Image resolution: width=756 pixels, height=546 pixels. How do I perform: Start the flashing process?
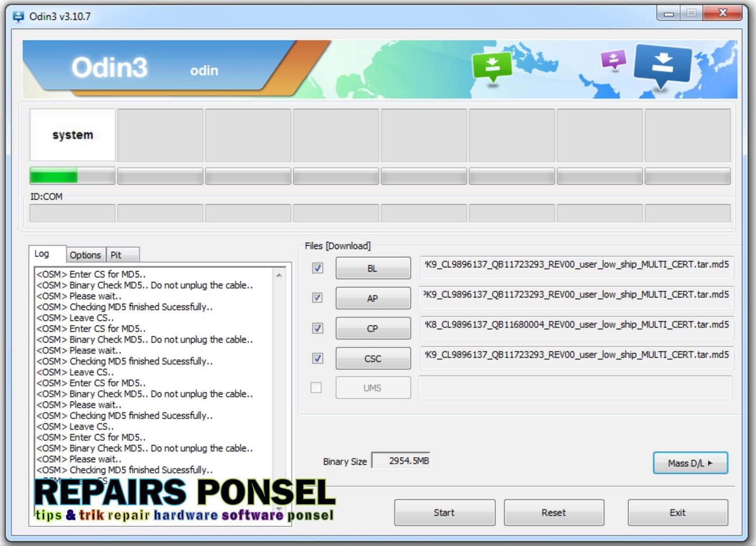tap(445, 512)
